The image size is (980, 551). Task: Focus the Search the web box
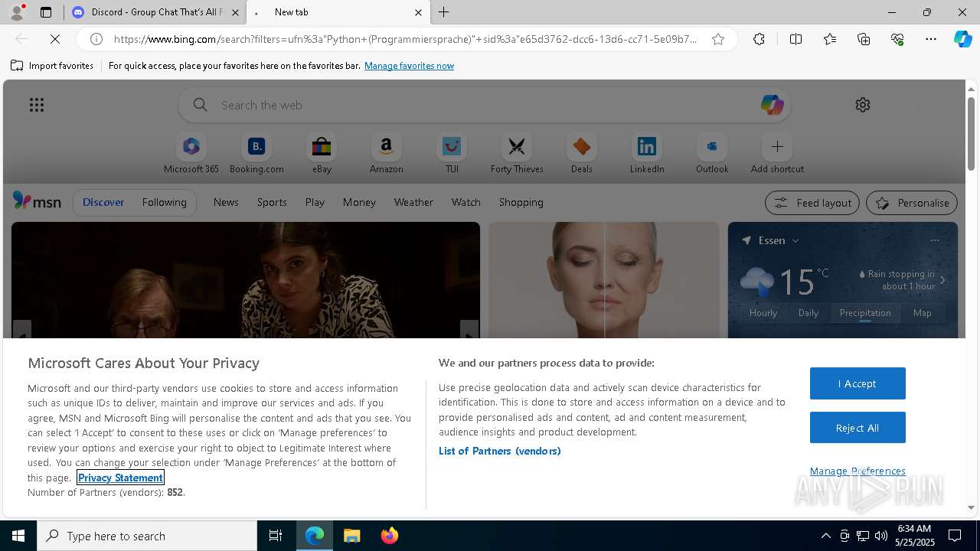[485, 105]
